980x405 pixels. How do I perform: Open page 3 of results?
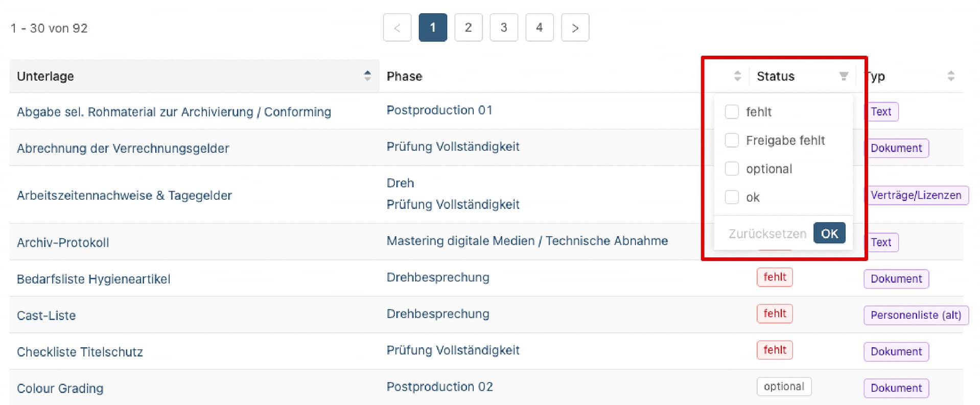(x=504, y=28)
